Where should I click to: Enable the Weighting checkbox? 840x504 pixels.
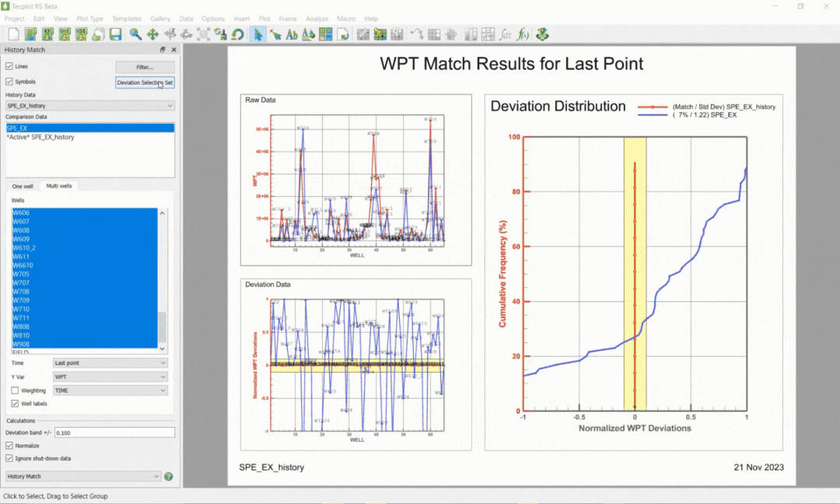pos(15,390)
